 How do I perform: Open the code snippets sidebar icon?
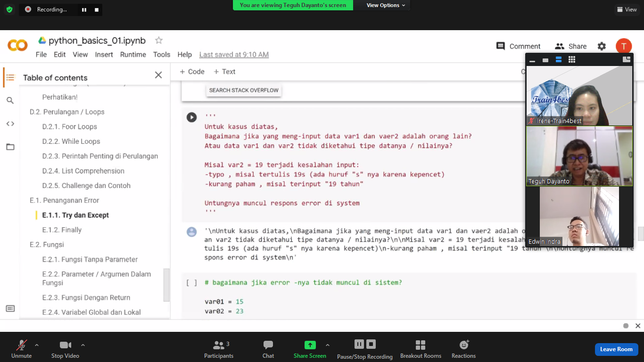10,124
